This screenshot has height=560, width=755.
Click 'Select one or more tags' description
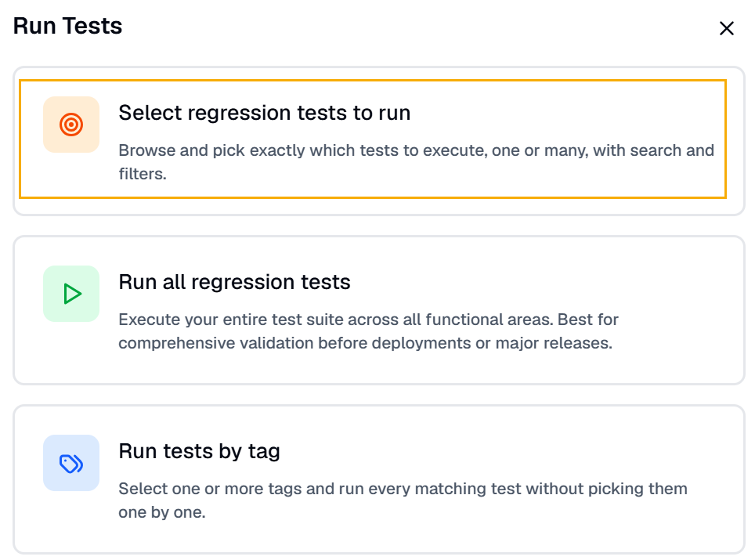click(x=403, y=500)
